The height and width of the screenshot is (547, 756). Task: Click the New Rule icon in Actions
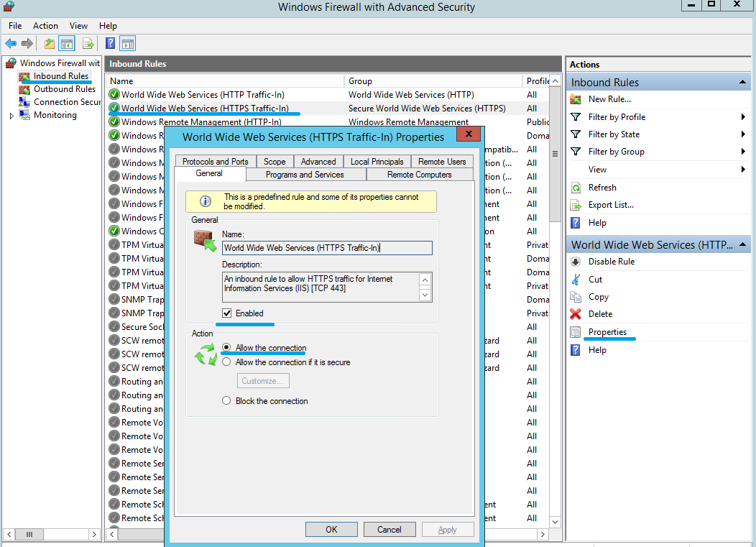point(576,99)
